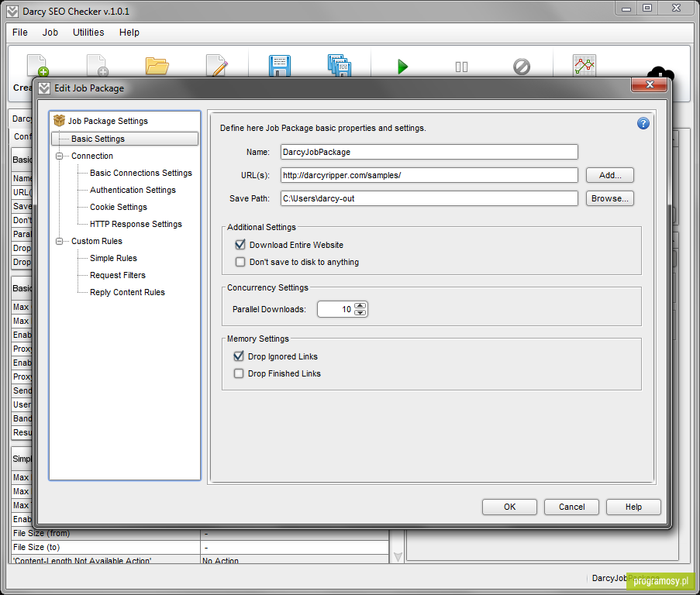Open the Help menu

(x=129, y=33)
